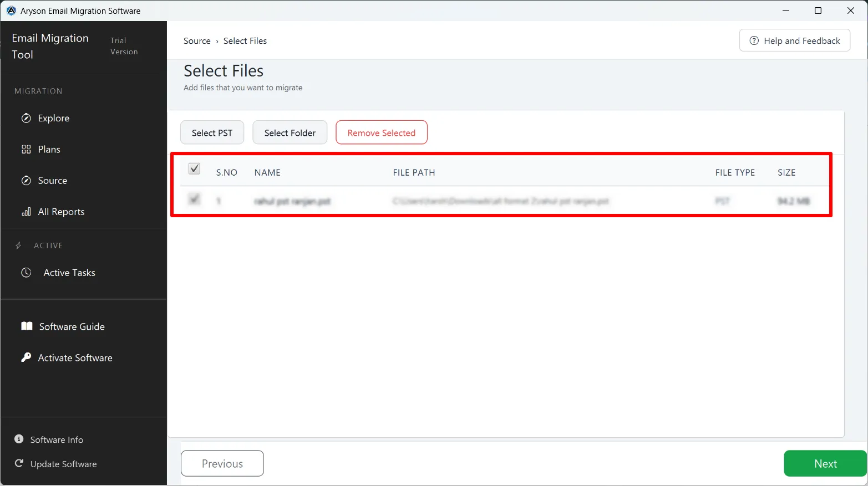The image size is (868, 486).
Task: Click the Source compass icon
Action: tap(26, 180)
